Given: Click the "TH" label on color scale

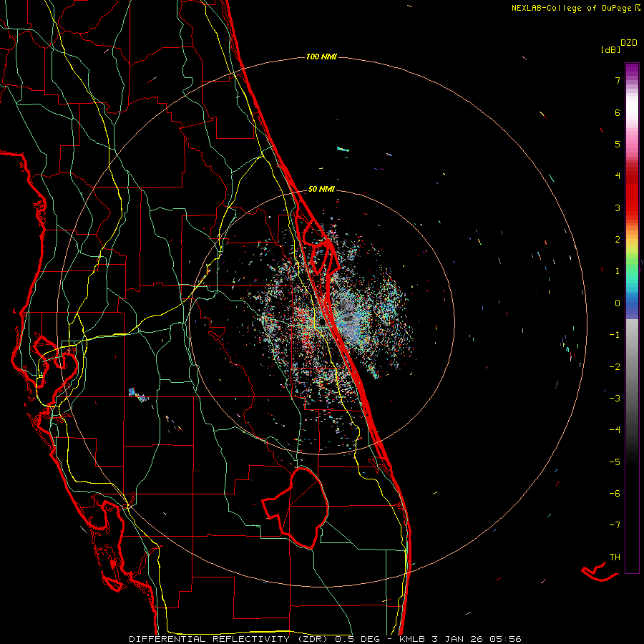Looking at the screenshot, I should point(615,557).
